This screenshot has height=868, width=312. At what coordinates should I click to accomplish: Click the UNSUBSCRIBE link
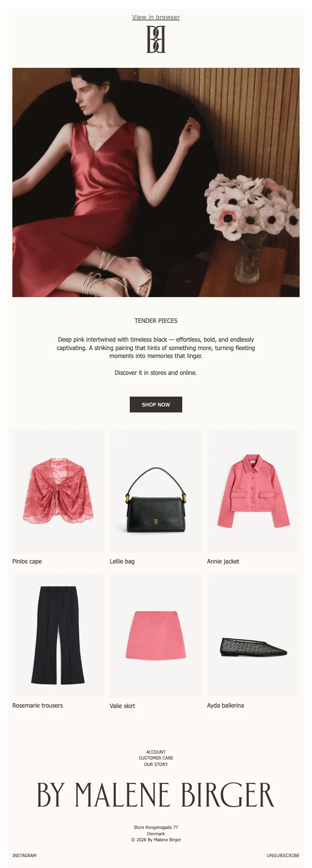pyautogui.click(x=283, y=856)
